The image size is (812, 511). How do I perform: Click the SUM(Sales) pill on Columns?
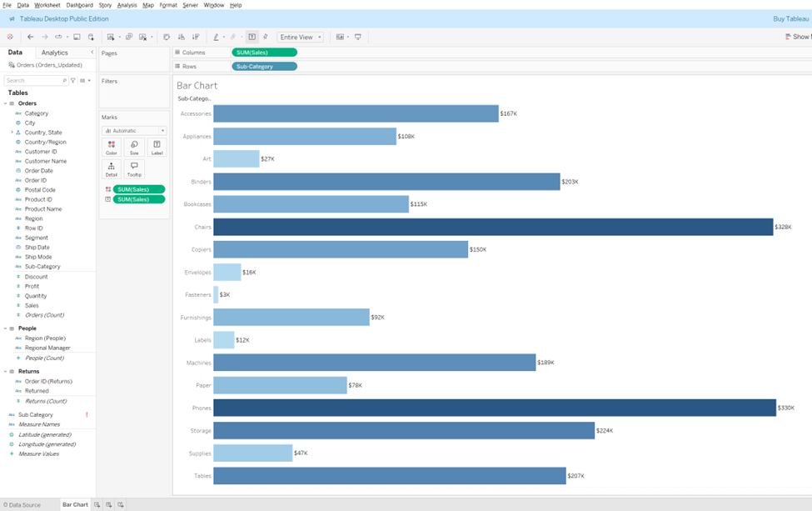[264, 53]
